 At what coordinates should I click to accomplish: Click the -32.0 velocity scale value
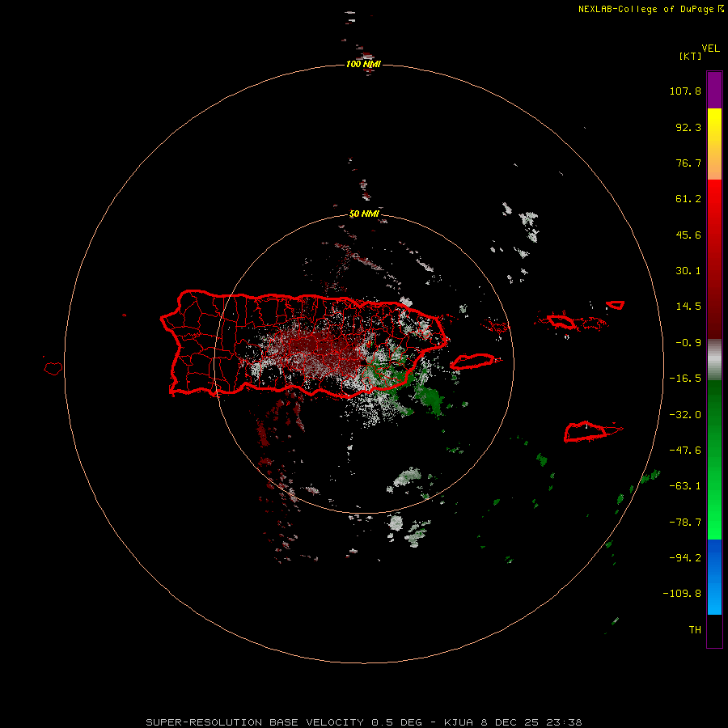tap(685, 415)
